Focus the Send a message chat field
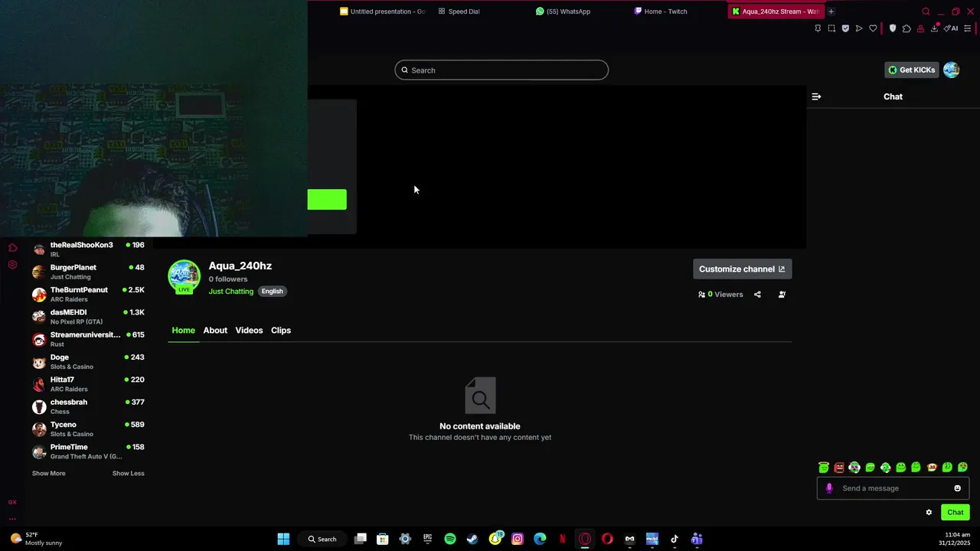This screenshot has width=980, height=551. click(x=893, y=488)
